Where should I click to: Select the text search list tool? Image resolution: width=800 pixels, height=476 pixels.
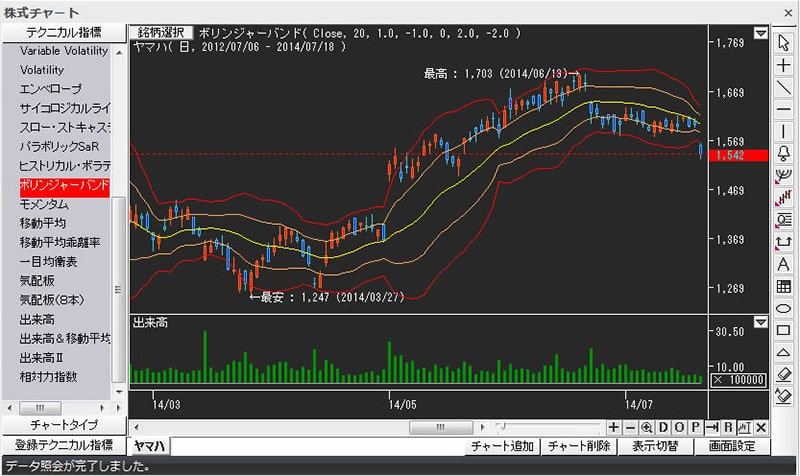coord(783,220)
